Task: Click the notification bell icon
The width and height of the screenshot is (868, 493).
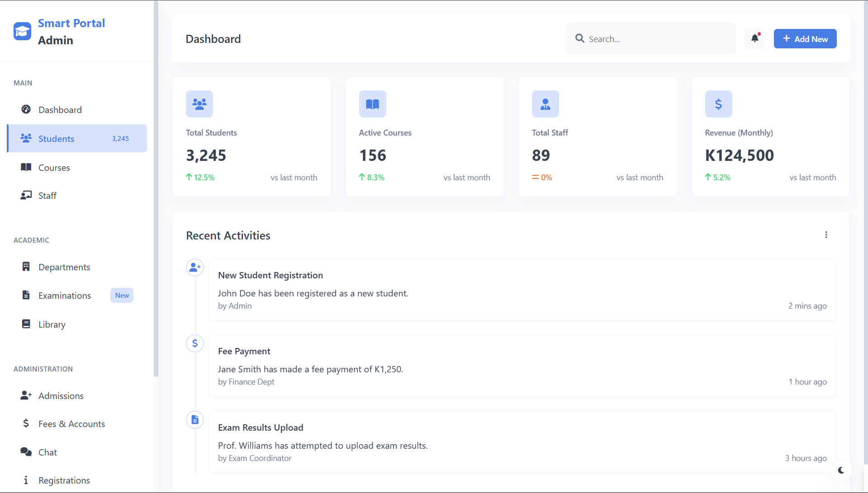Action: click(x=754, y=38)
